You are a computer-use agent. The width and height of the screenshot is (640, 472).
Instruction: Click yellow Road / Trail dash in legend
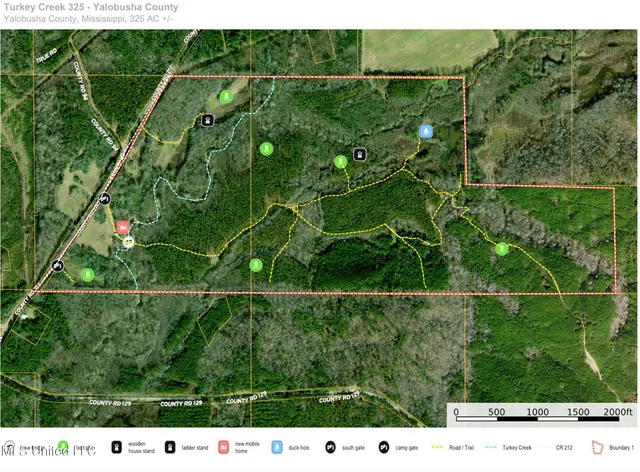pos(437,448)
